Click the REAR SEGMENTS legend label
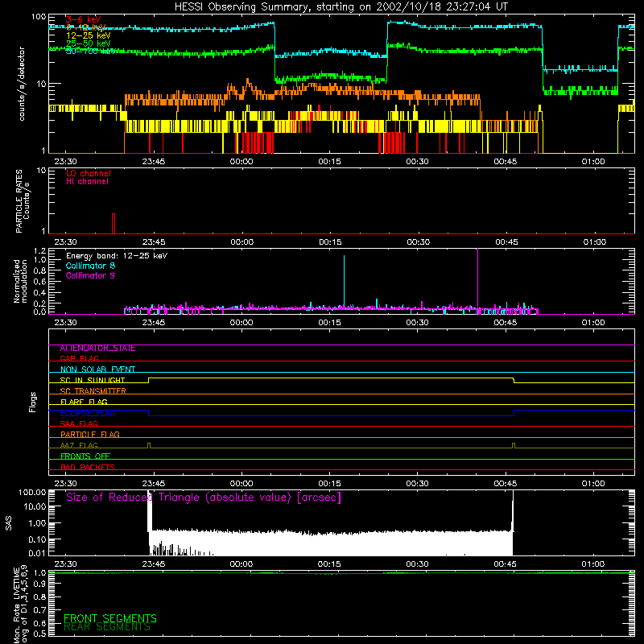644x644 pixels. click(x=107, y=627)
